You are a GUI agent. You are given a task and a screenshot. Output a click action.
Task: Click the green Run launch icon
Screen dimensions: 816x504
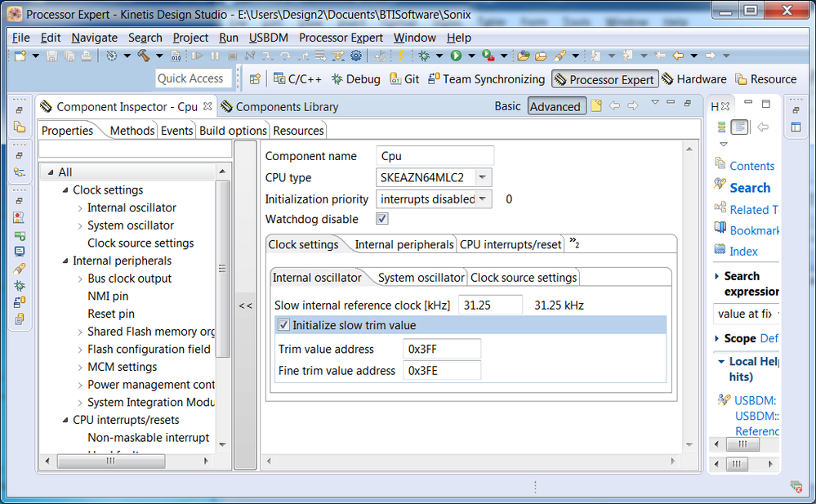tap(456, 56)
